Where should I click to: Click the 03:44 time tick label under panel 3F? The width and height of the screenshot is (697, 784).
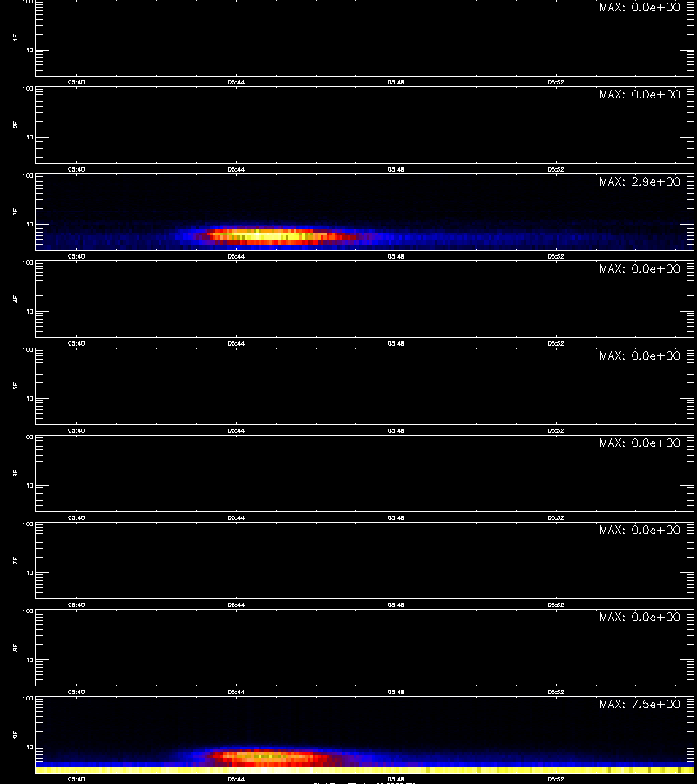click(x=236, y=256)
